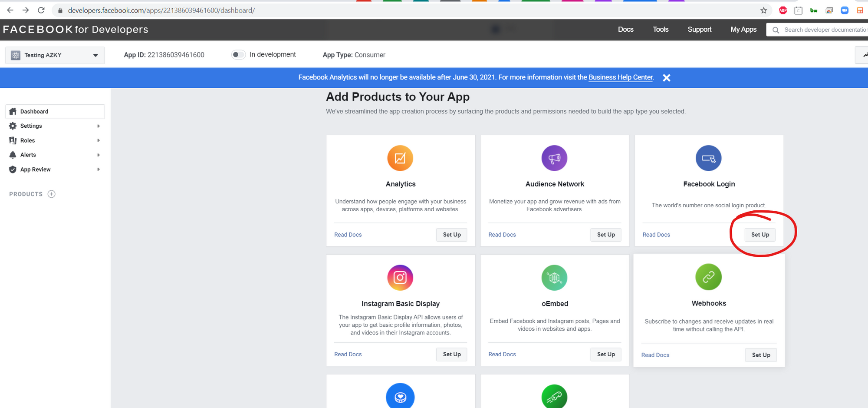Click the green Webhooks link icon

(x=708, y=277)
